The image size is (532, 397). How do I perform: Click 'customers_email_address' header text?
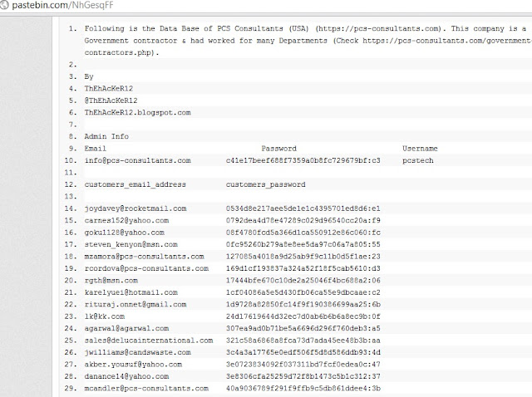135,184
